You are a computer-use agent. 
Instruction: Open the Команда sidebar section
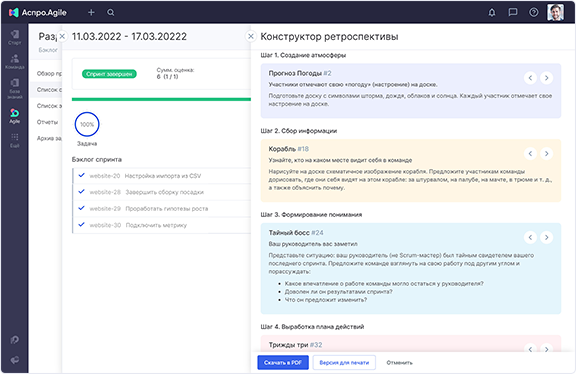click(15, 62)
